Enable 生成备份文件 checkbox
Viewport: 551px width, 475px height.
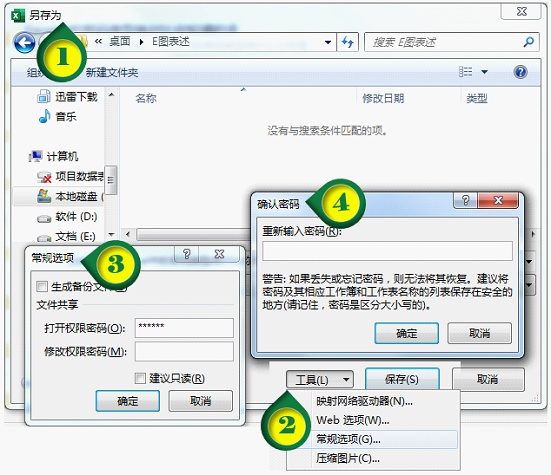click(x=42, y=287)
